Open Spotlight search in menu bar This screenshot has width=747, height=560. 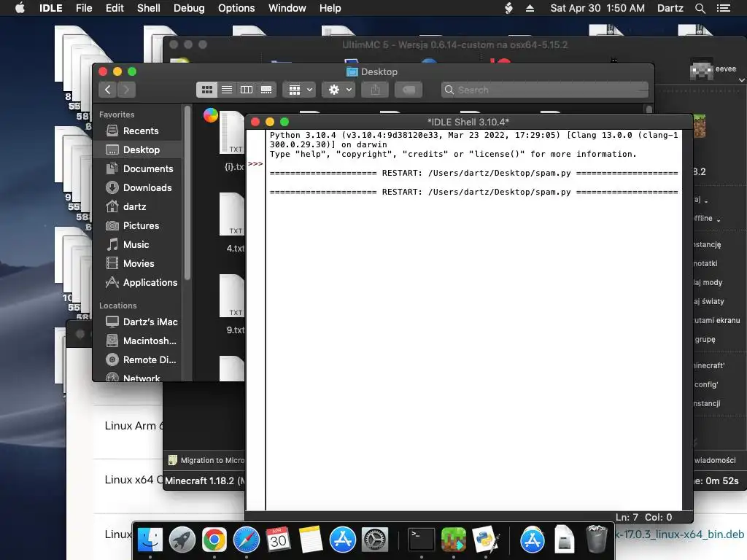pos(700,8)
